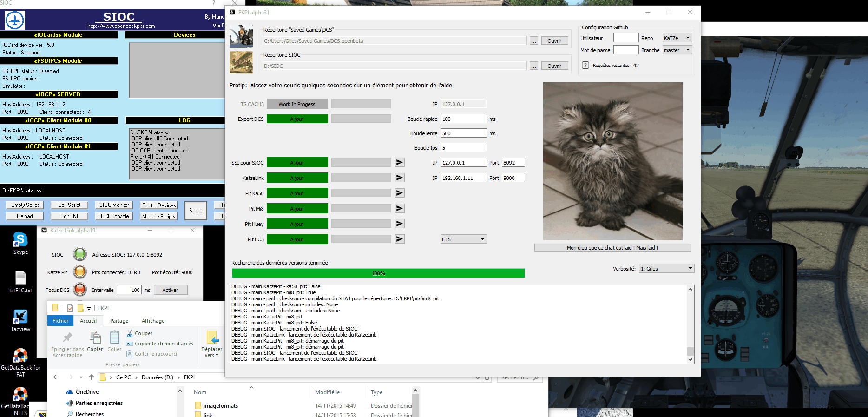Screen dimensions: 868x417
Task: Click the arrow button for KatzeLink row
Action: tap(399, 178)
